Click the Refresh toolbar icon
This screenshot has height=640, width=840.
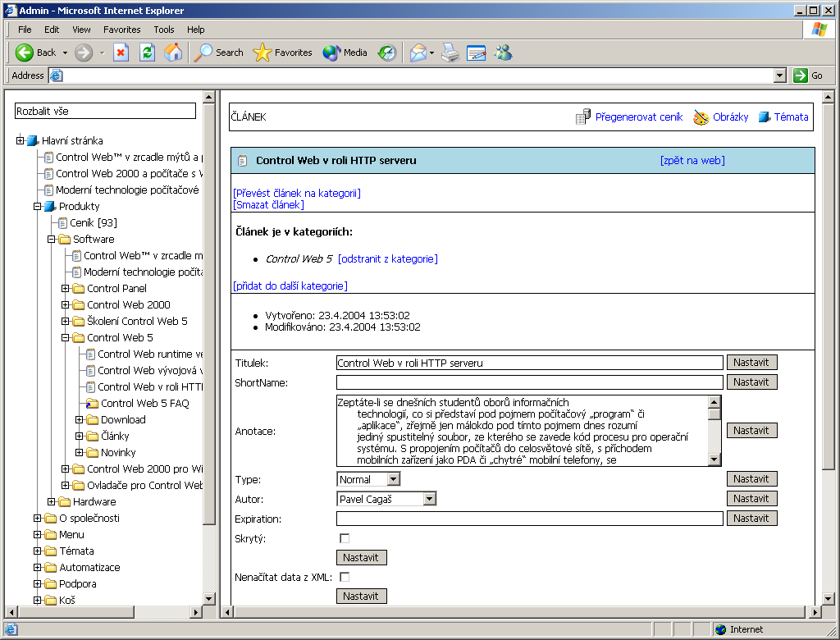(x=147, y=53)
